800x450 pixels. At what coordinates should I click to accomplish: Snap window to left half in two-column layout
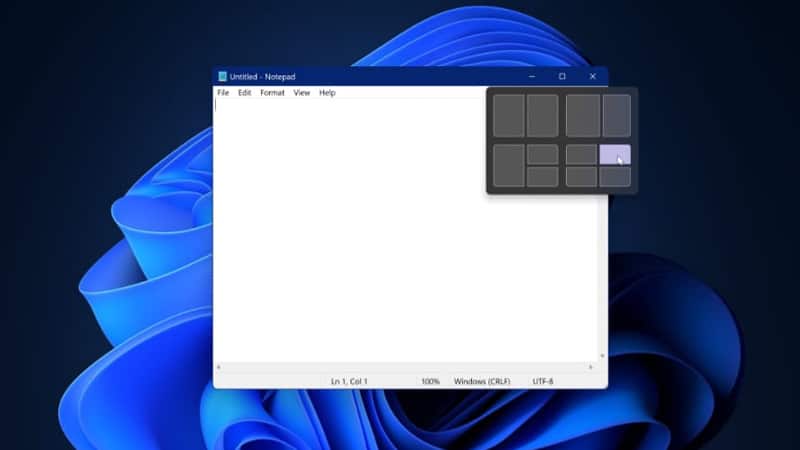(x=509, y=115)
